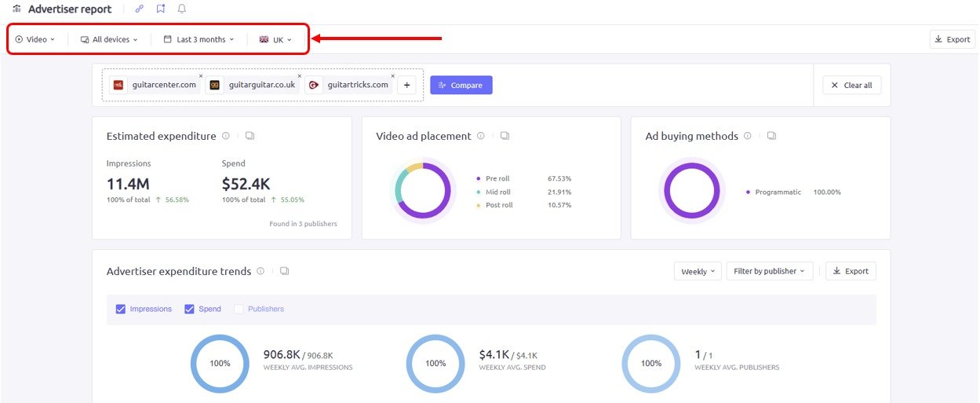
Task: Open the UK country selector
Action: [x=275, y=39]
